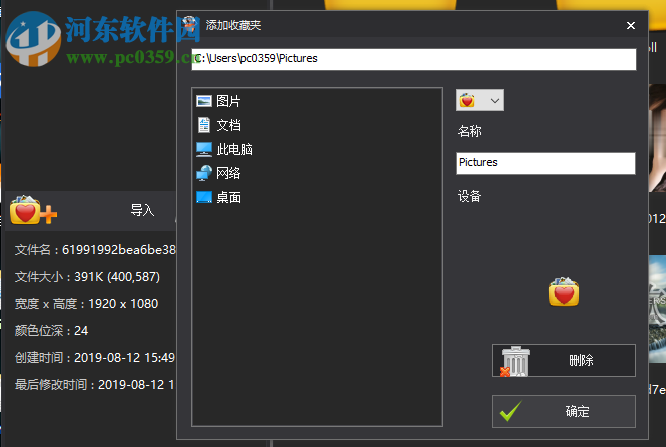This screenshot has height=447, width=666.
Task: Select the 图片 pictures folder icon
Action: [204, 101]
